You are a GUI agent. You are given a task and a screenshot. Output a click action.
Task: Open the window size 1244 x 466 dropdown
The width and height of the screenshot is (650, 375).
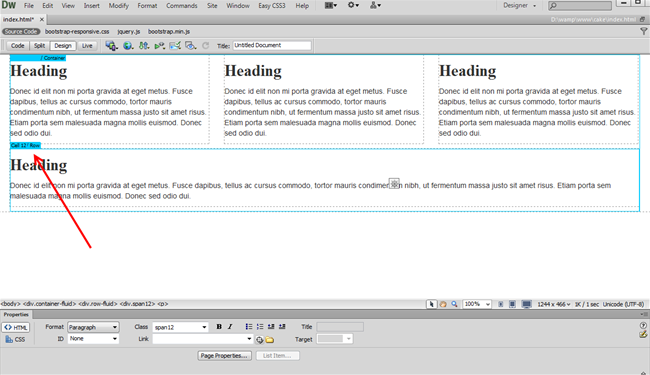click(553, 304)
